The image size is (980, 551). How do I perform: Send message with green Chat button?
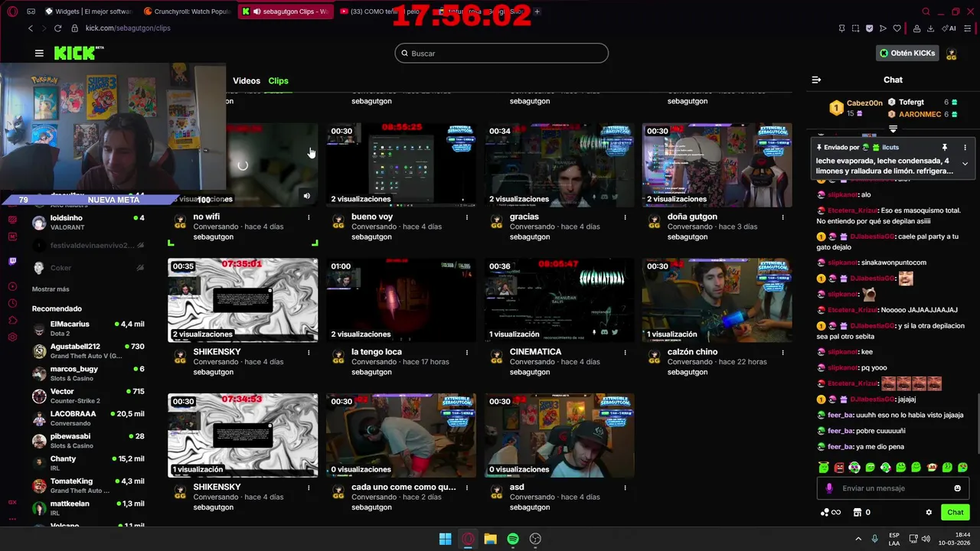point(955,513)
